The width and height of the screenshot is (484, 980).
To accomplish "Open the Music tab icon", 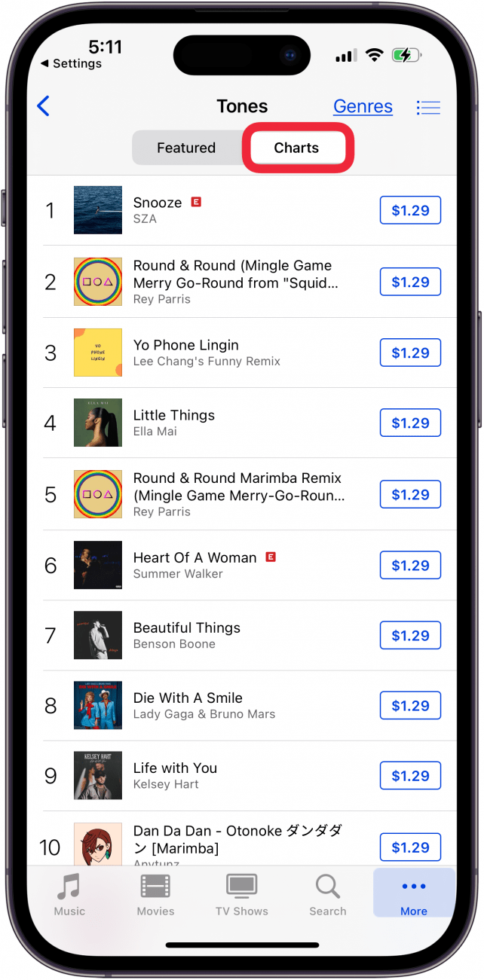I will click(x=69, y=895).
